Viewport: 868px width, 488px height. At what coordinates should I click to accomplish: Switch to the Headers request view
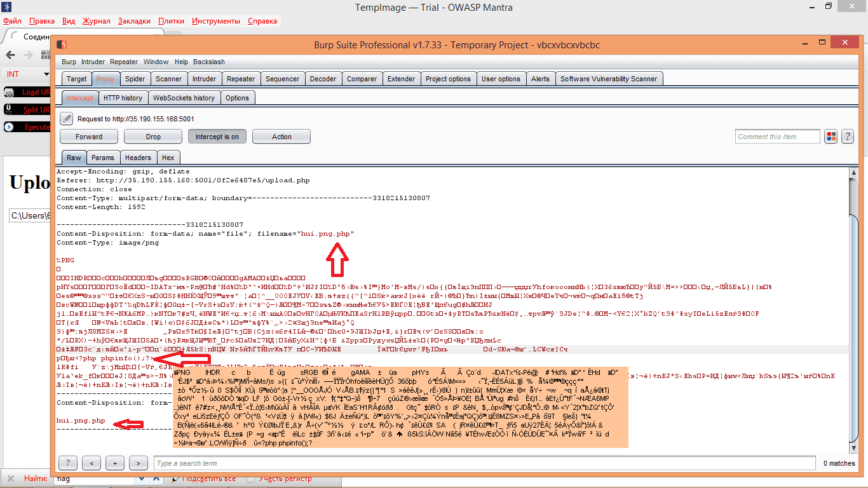pyautogui.click(x=138, y=158)
